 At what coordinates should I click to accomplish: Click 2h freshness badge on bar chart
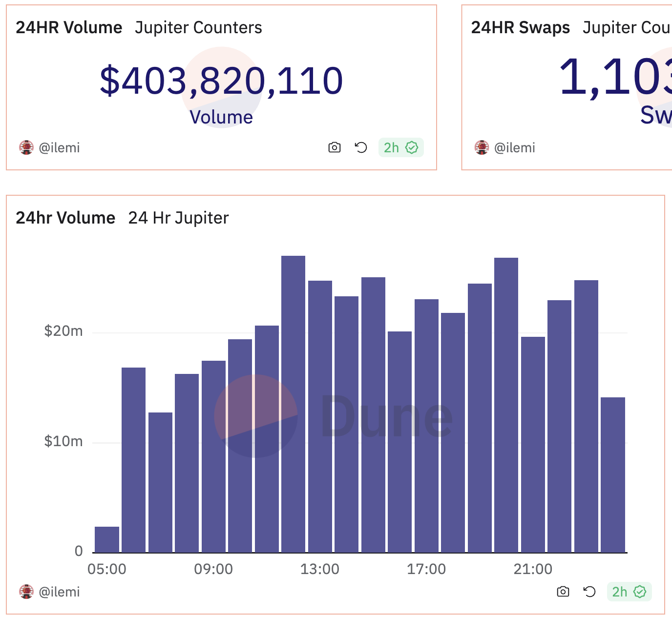click(x=630, y=592)
